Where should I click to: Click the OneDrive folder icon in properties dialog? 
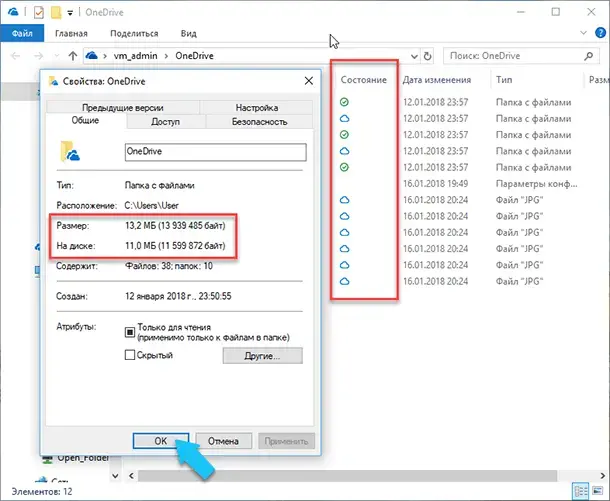pos(74,152)
